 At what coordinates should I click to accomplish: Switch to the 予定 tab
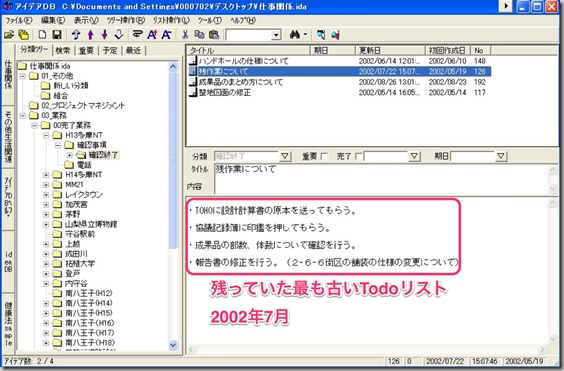coord(110,50)
